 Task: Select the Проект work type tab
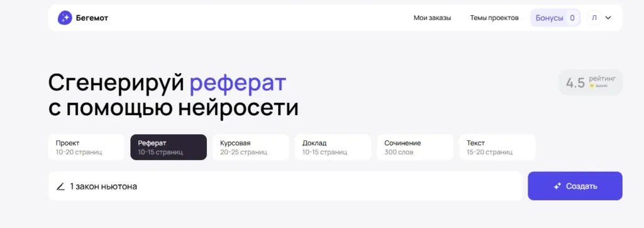(86, 147)
